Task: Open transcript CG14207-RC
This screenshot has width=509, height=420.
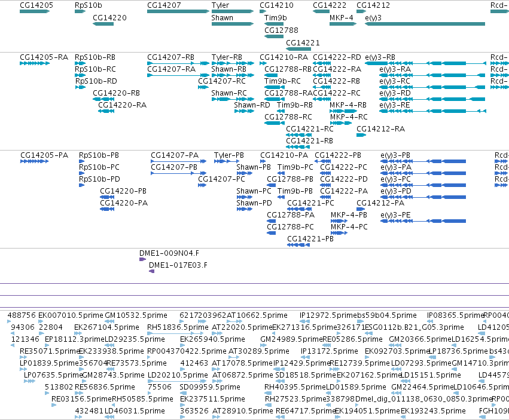Action: click(x=222, y=81)
